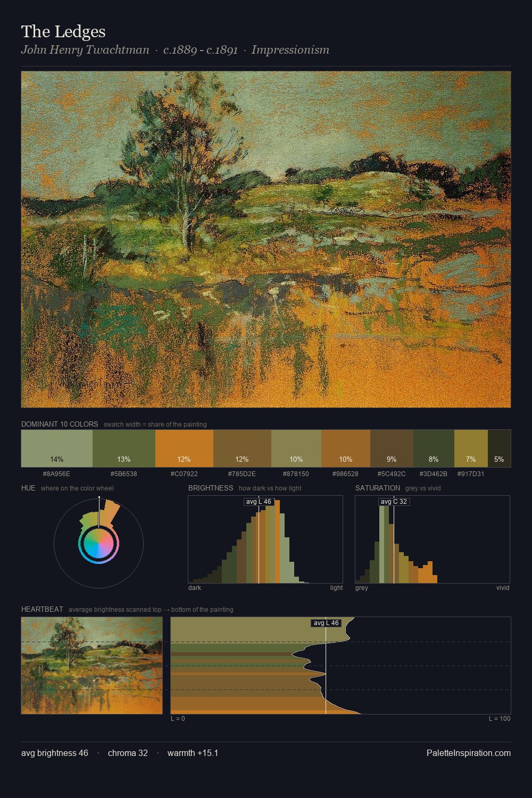The height and width of the screenshot is (798, 532).
Task: Click the hex code #917D31
Action: (471, 474)
